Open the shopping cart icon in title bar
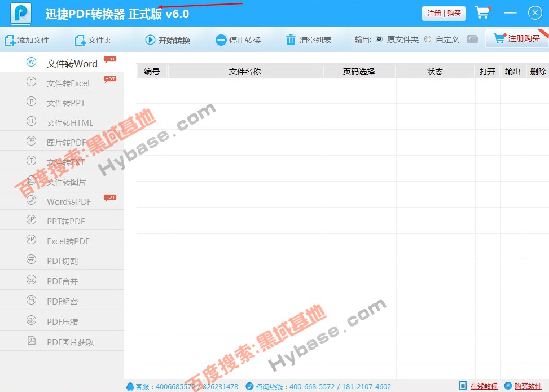This screenshot has height=392, width=549. tap(483, 12)
